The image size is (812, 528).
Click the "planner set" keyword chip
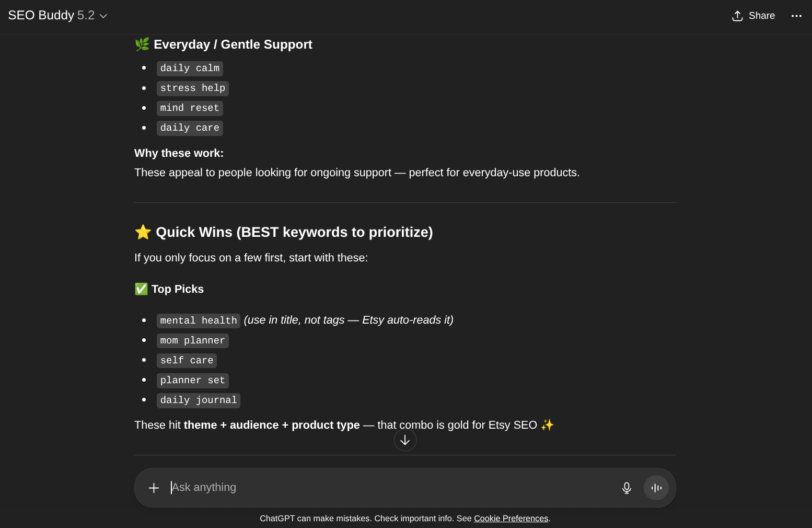[x=192, y=380]
